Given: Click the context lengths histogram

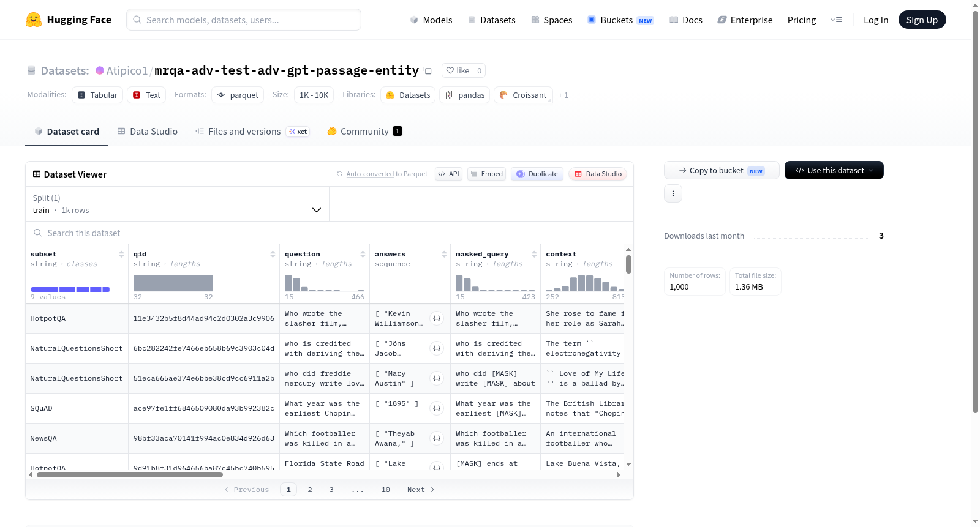Looking at the screenshot, I should (x=585, y=283).
